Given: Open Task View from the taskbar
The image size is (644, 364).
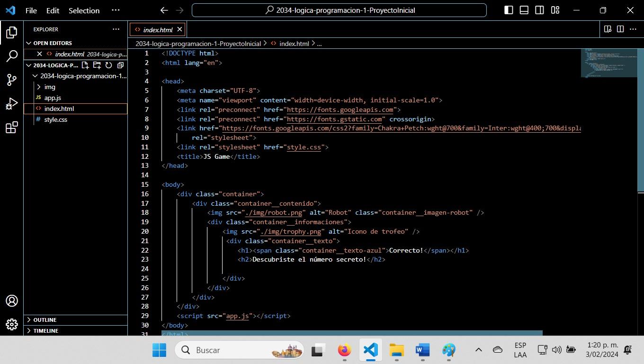Looking at the screenshot, I should tap(317, 350).
